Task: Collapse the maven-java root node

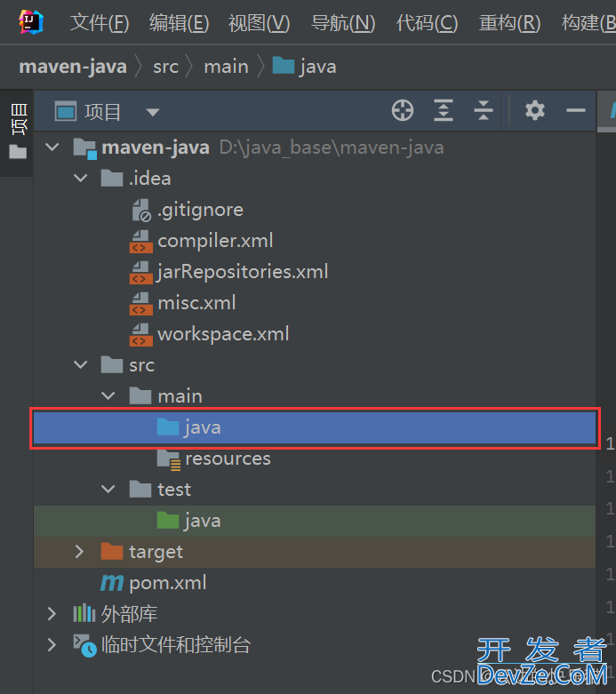Action: pos(52,147)
